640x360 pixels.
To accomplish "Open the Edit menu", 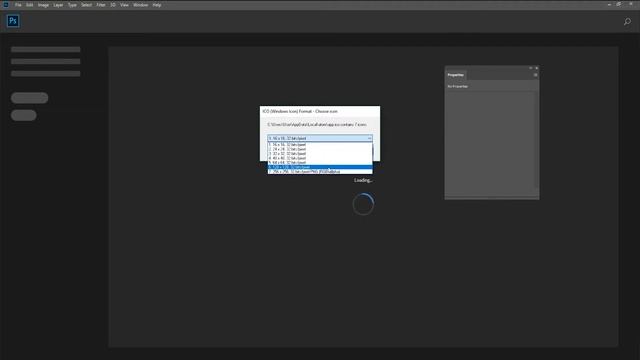I will [30, 5].
